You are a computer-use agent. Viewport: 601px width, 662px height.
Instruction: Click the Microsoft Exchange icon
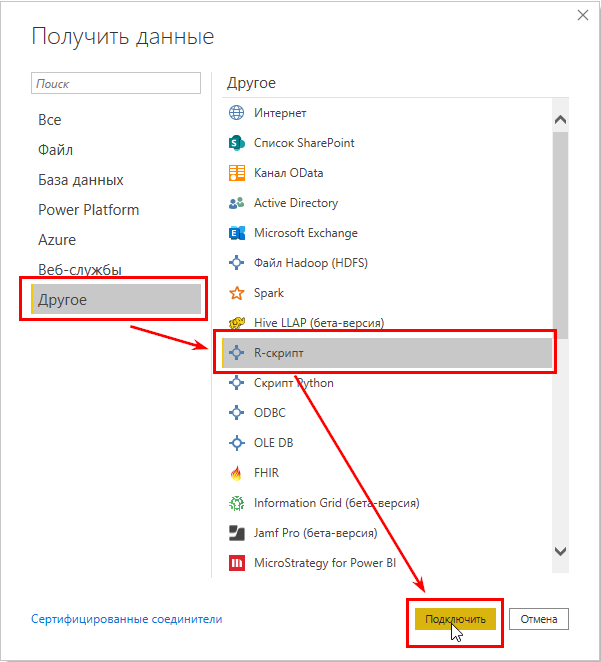236,233
